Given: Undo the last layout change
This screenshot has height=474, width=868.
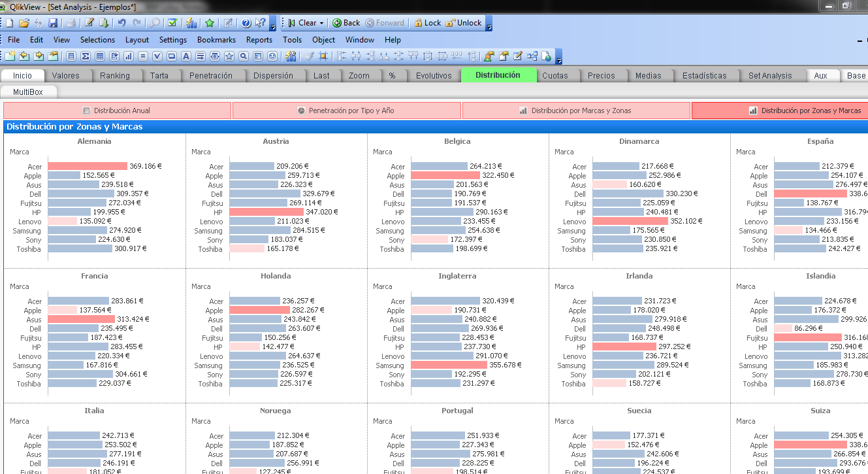Looking at the screenshot, I should pyautogui.click(x=121, y=23).
